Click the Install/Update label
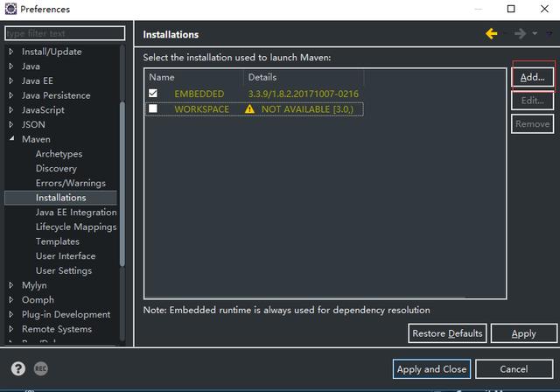The height and width of the screenshot is (392, 560). pos(52,52)
